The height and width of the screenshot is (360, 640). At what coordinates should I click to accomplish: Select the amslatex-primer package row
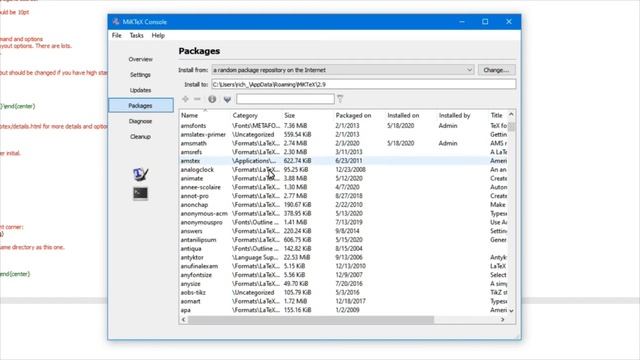[344, 135]
